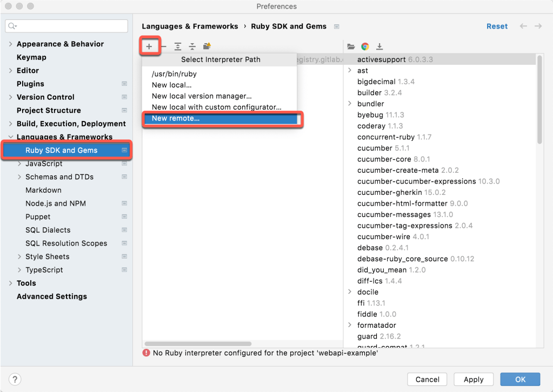Click the plus Add interpreter icon
The image size is (553, 392).
149,46
